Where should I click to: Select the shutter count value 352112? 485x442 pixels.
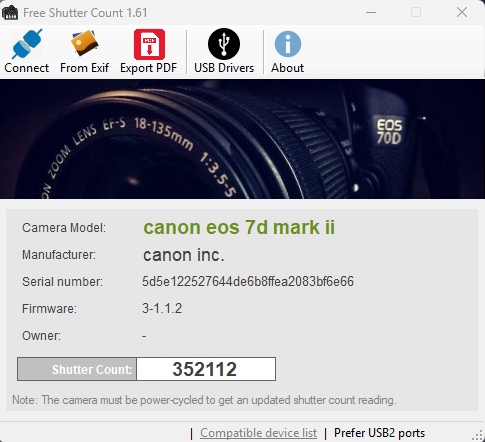pyautogui.click(x=206, y=369)
